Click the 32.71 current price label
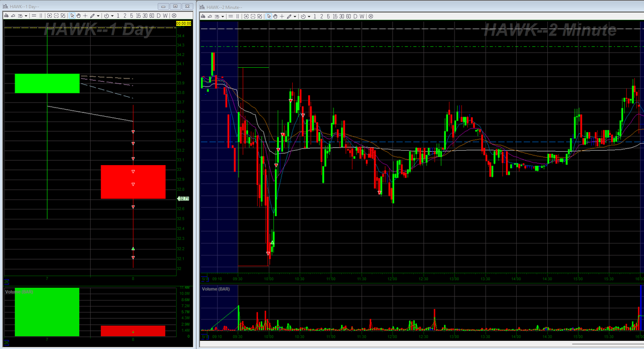Screen dimensions: 644x349 [x=183, y=198]
